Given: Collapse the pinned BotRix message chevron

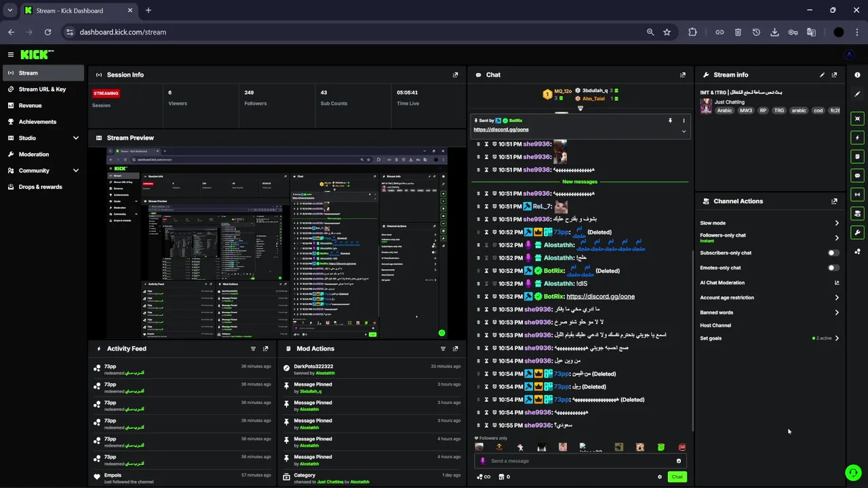Looking at the screenshot, I should point(683,131).
